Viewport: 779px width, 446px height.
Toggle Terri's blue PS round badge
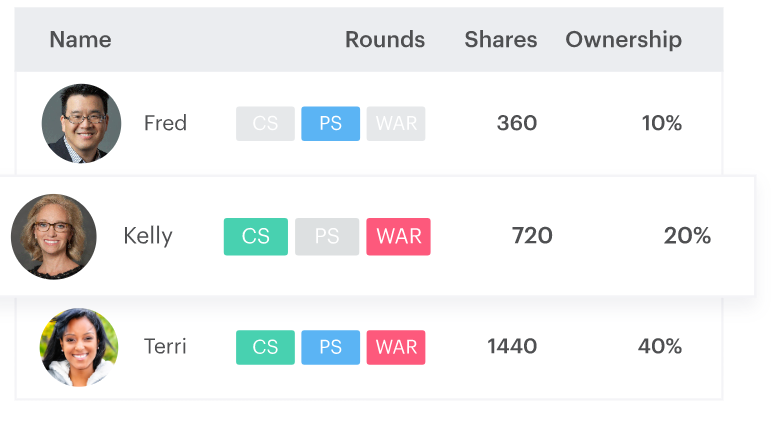pyautogui.click(x=330, y=347)
